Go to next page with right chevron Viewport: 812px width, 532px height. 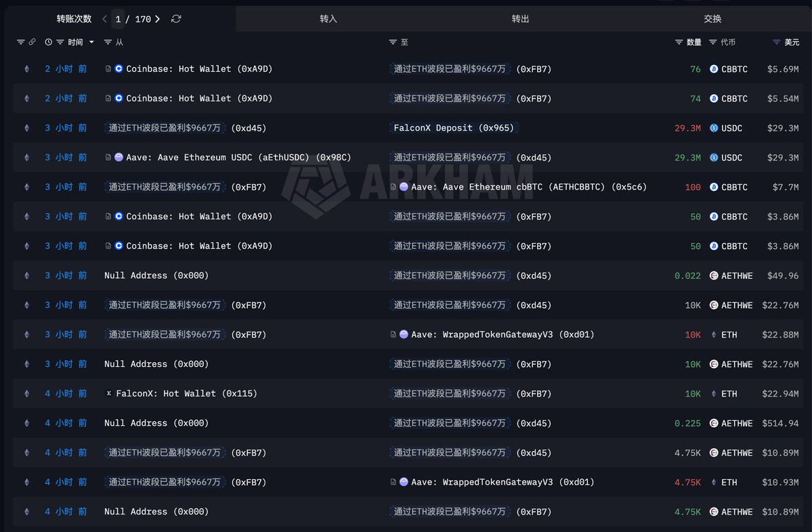(x=157, y=19)
